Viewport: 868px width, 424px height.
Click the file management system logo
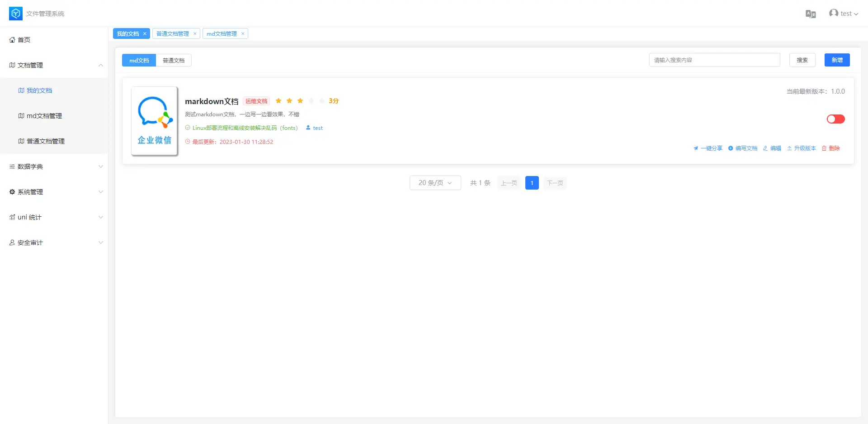coord(16,14)
